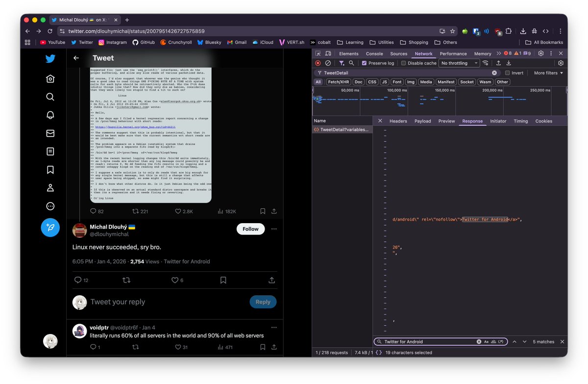The width and height of the screenshot is (588, 384).
Task: Open the All Bookmarks folder
Action: coord(544,42)
